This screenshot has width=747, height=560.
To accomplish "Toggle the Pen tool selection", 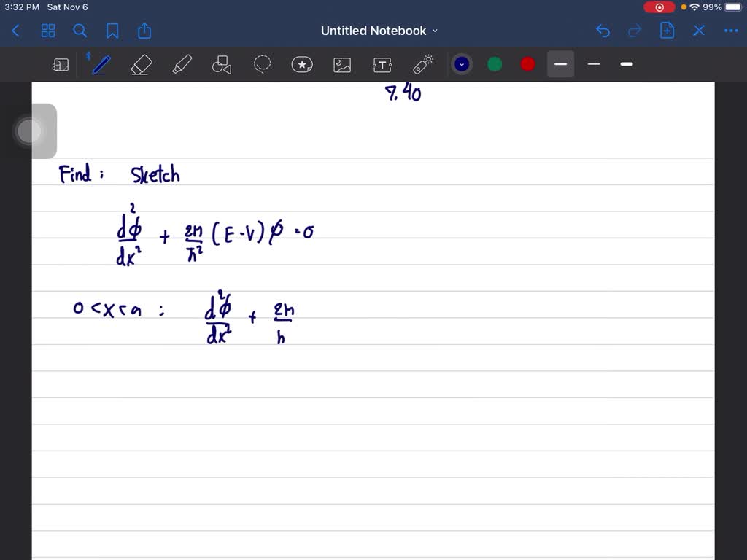I will 100,64.
